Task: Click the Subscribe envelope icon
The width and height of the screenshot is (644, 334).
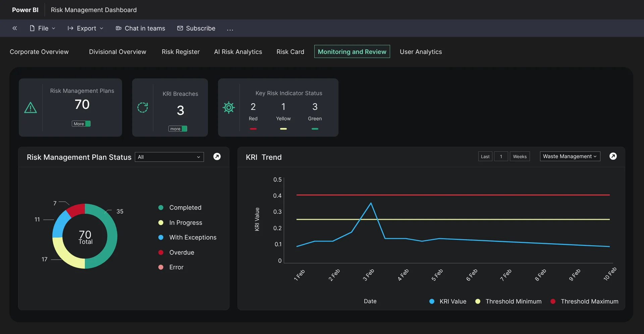Action: (180, 28)
